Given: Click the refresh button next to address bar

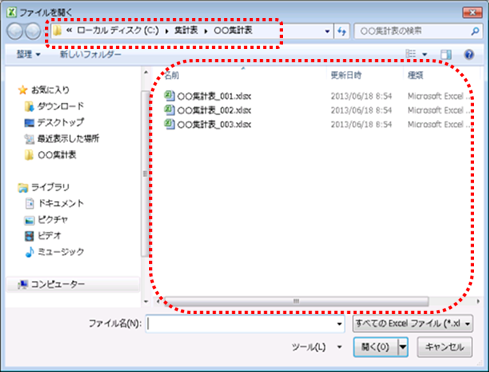Looking at the screenshot, I should point(342,31).
